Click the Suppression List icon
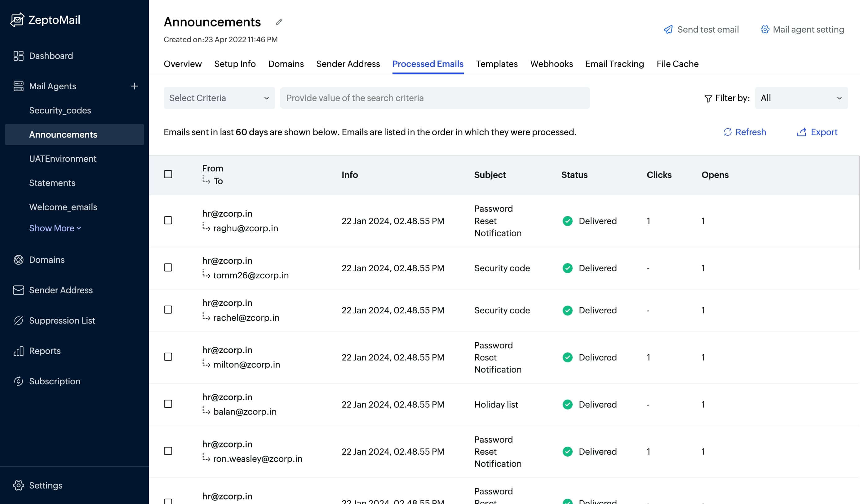Viewport: 860px width, 504px height. point(18,321)
